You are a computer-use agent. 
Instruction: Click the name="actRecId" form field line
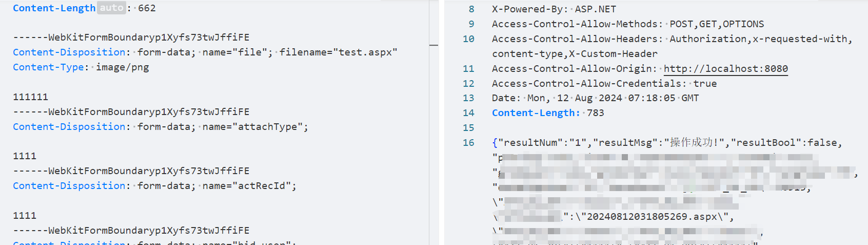tap(154, 185)
